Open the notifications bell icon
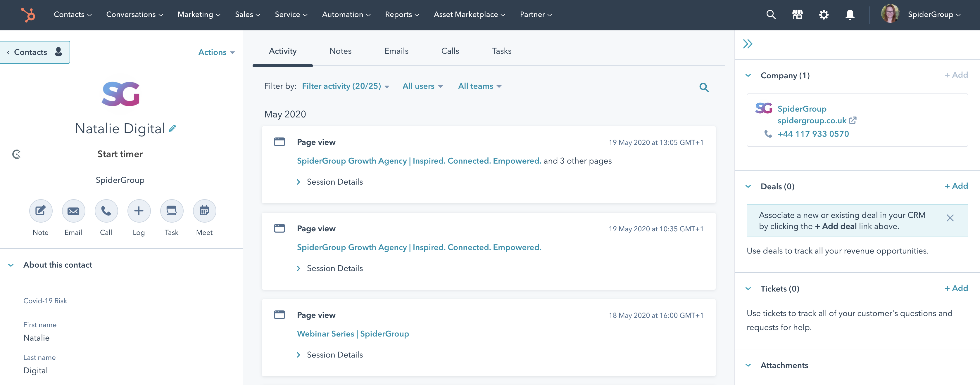Screen dimensions: 980x385 point(850,14)
